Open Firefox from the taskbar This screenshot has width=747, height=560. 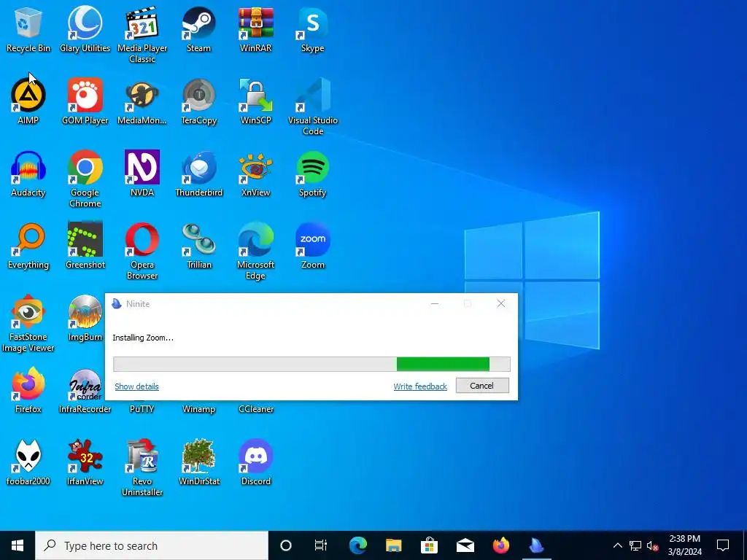click(500, 545)
